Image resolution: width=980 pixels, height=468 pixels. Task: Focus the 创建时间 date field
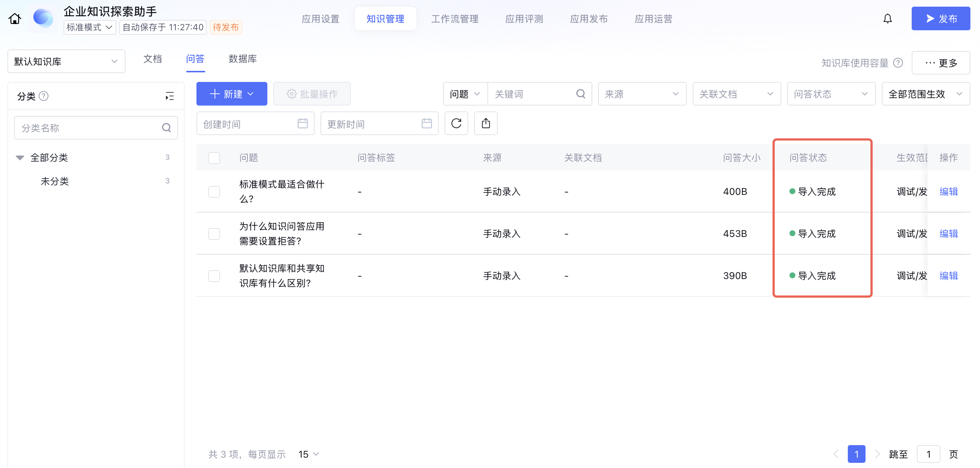(x=255, y=123)
